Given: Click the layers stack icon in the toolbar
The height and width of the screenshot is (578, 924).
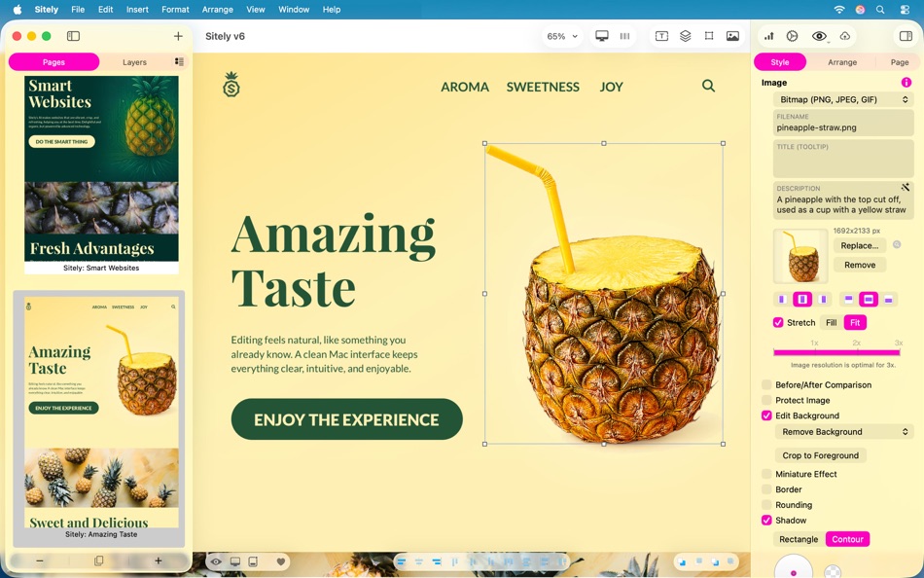Looking at the screenshot, I should coord(685,35).
